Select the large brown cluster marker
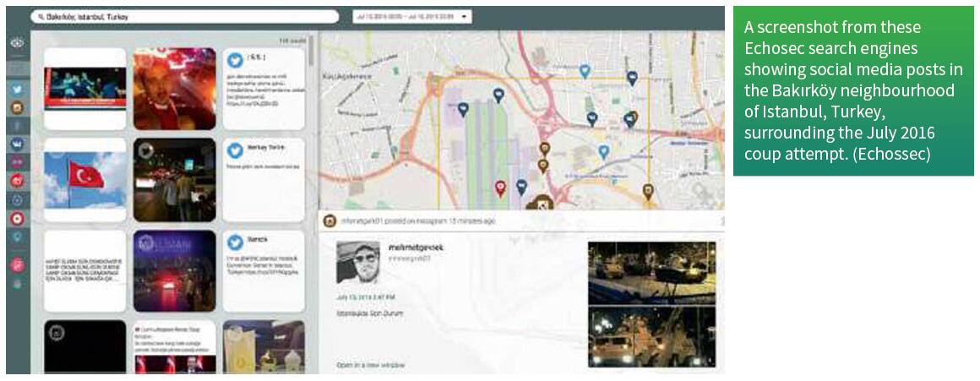 point(542,203)
